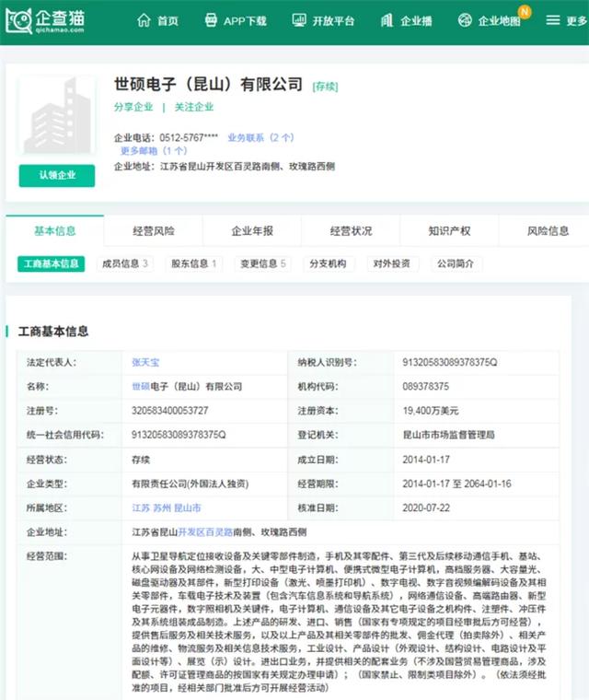The width and height of the screenshot is (589, 700).
Task: Open 业务联系 (2个) link
Action: coord(260,137)
